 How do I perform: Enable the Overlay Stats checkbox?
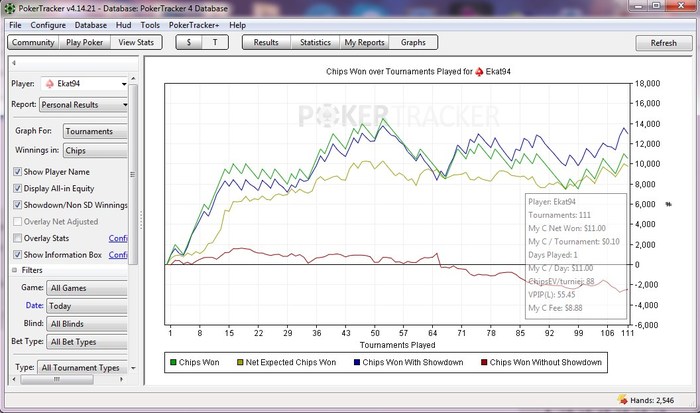[x=17, y=238]
